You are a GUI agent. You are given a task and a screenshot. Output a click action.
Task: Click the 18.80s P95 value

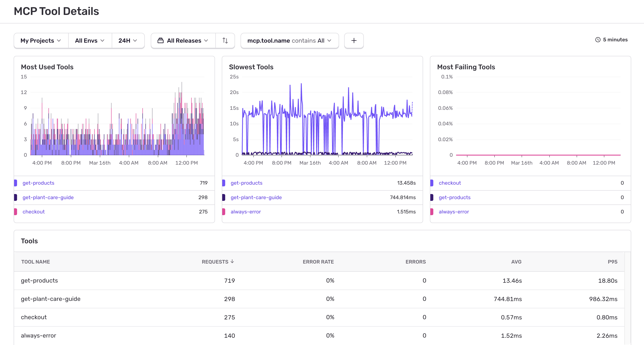tap(608, 281)
